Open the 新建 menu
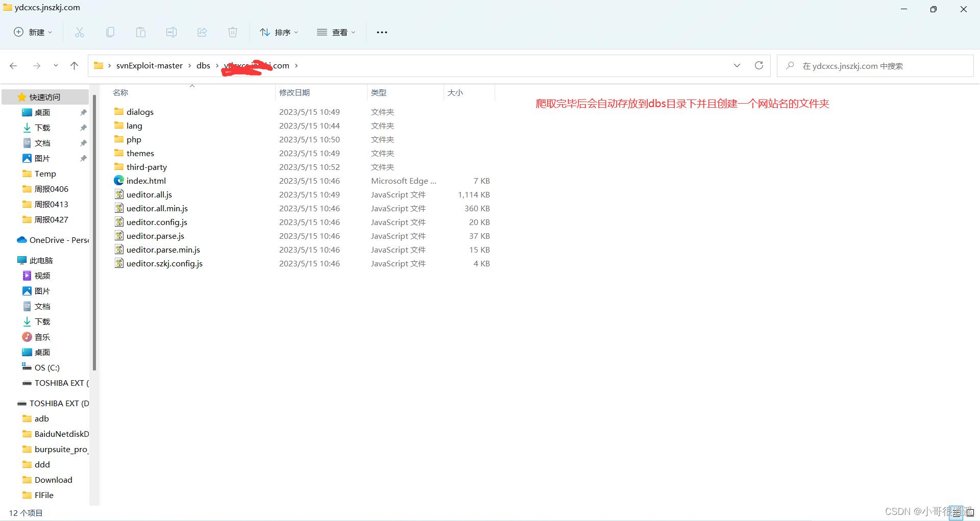 [x=33, y=32]
